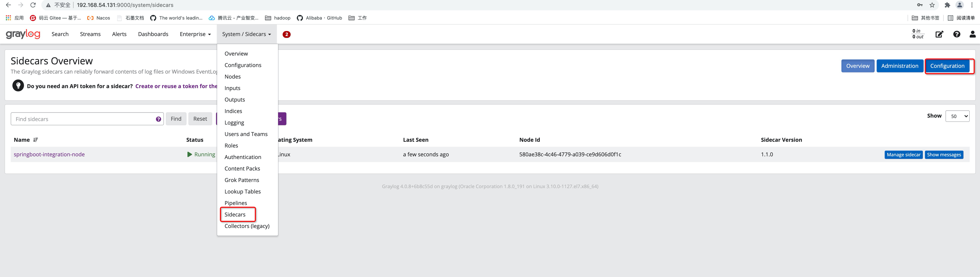Expand the Enterprise dropdown
The width and height of the screenshot is (980, 277).
(195, 34)
